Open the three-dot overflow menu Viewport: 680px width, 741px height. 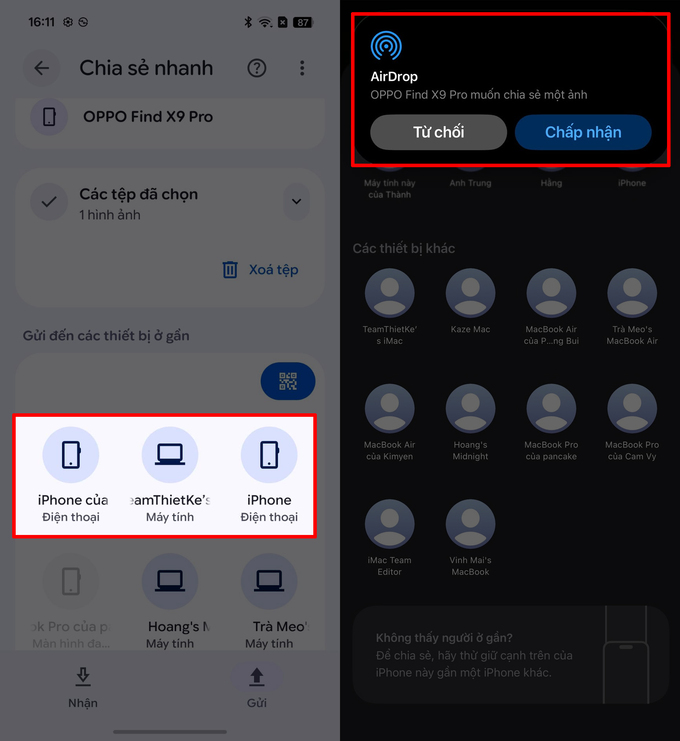click(302, 68)
